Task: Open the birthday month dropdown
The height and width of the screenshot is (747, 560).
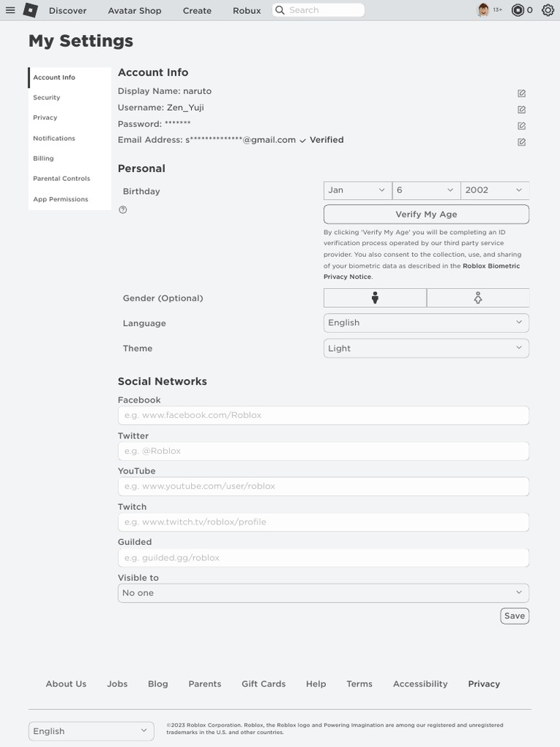Action: pyautogui.click(x=357, y=190)
